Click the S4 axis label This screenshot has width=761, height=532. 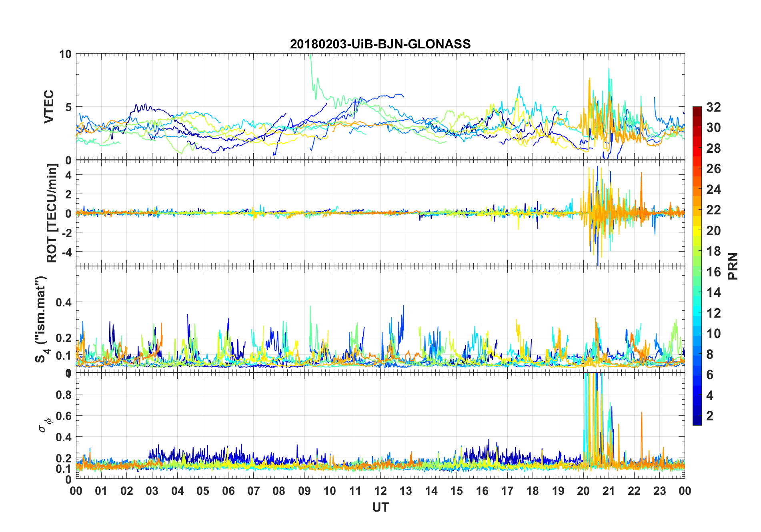(42, 319)
